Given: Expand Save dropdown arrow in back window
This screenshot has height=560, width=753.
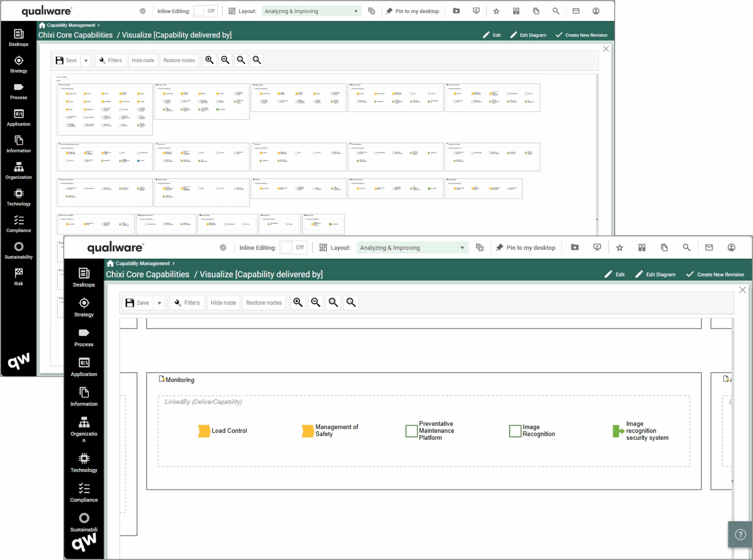Looking at the screenshot, I should coord(86,60).
